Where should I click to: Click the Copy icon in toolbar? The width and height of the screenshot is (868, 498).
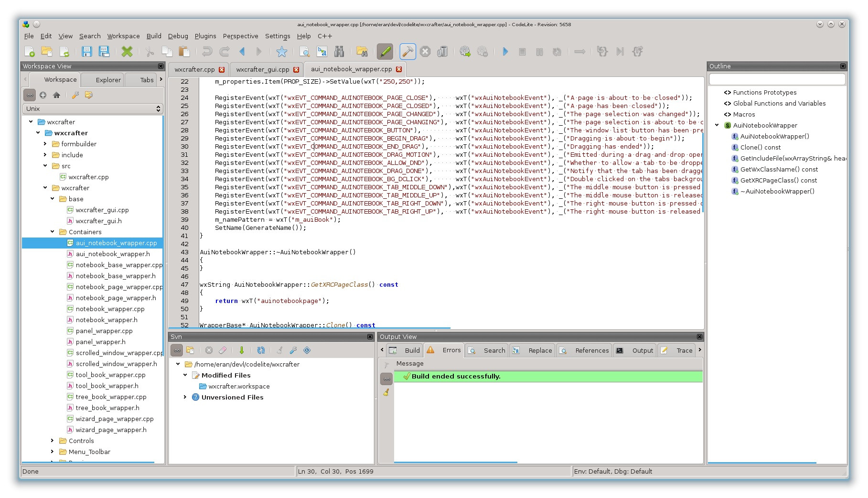167,52
